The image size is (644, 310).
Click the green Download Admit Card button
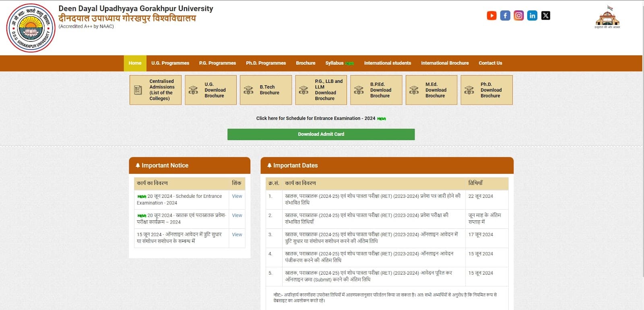pyautogui.click(x=321, y=134)
